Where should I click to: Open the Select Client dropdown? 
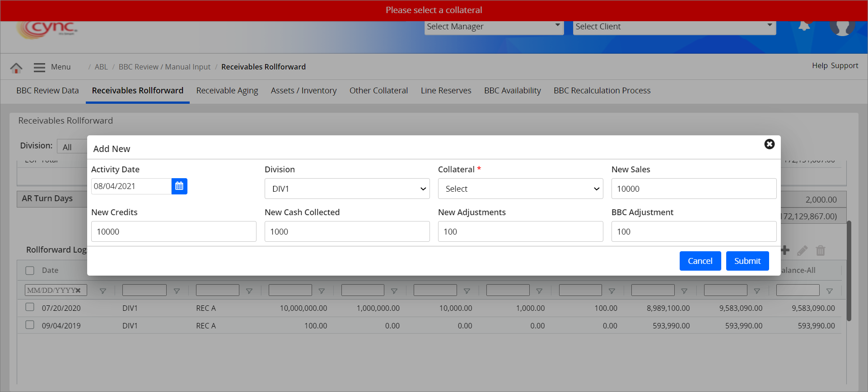(x=674, y=27)
